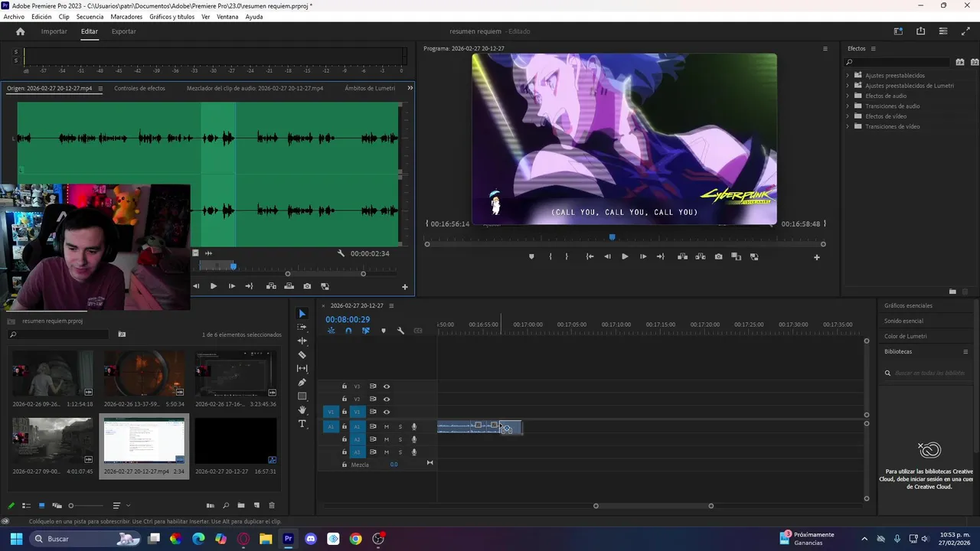Mute audio track A1
The image size is (980, 551).
tap(387, 426)
